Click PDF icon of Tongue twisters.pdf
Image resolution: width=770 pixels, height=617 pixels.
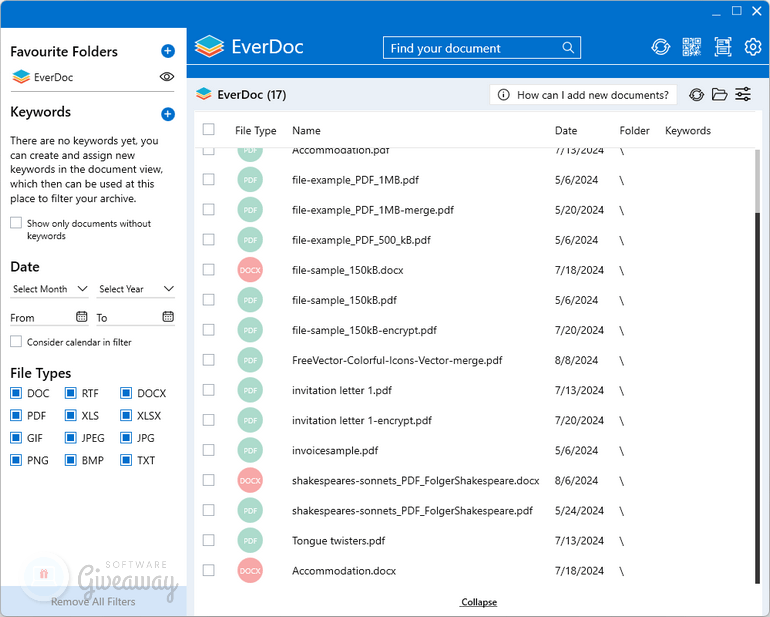point(250,540)
